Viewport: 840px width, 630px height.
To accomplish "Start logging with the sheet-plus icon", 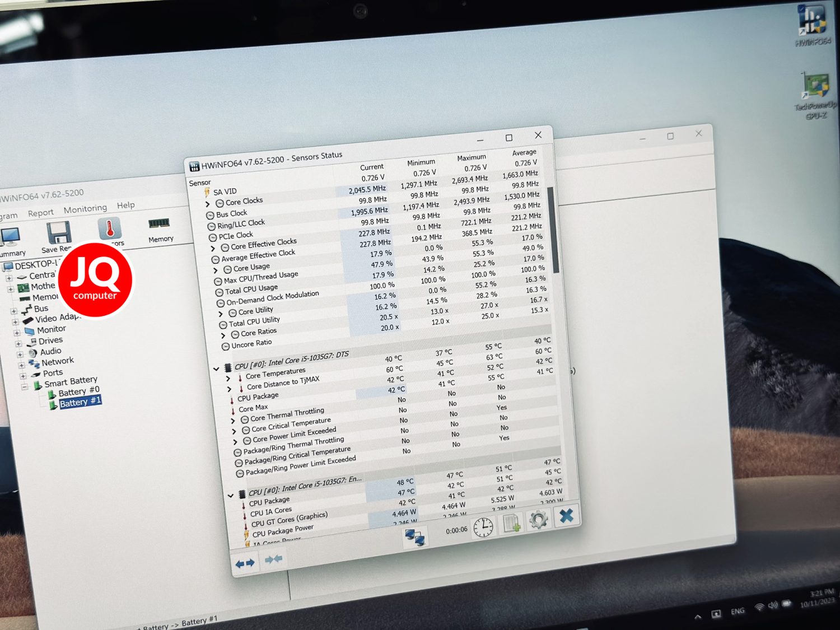I will [511, 523].
